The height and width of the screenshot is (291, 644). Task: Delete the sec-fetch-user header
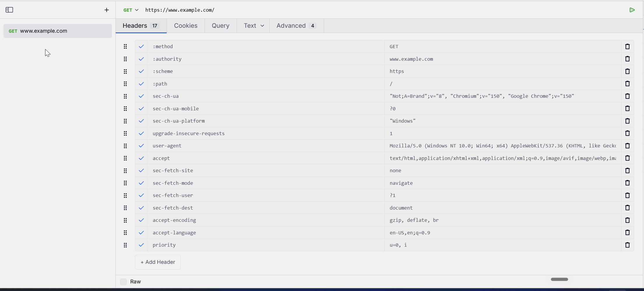coord(627,195)
